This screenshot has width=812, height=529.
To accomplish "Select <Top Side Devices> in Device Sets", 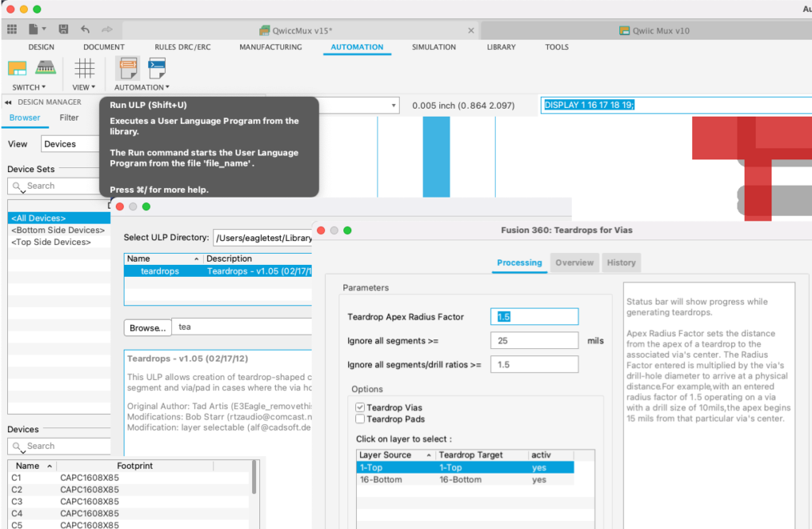I will [x=59, y=242].
